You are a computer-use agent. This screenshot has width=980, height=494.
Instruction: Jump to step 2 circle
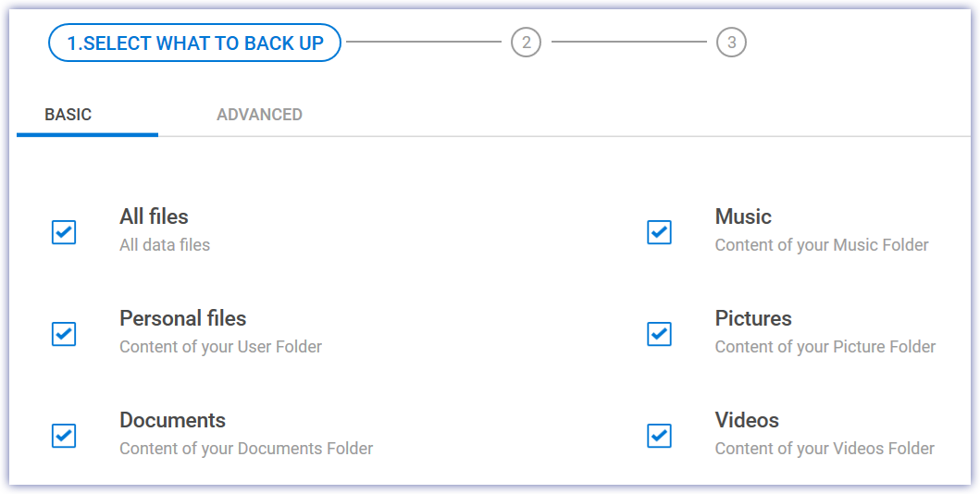click(526, 42)
